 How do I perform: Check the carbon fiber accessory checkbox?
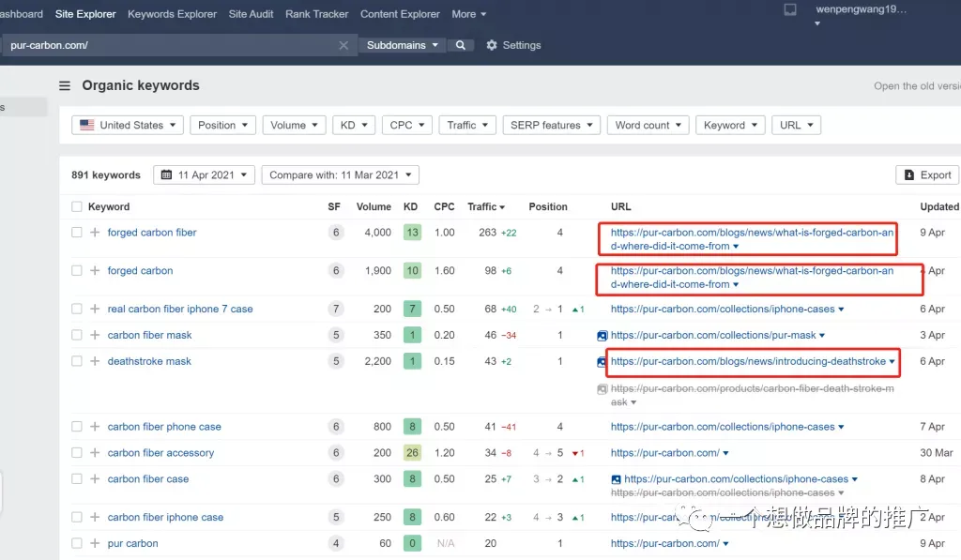pos(77,453)
